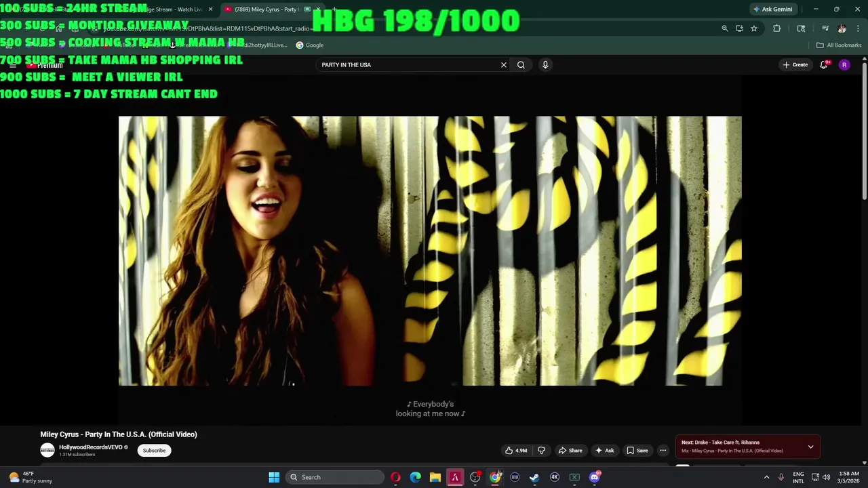Open Chrome extensions puzzle icon
This screenshot has height=488, width=868.
pyautogui.click(x=777, y=28)
